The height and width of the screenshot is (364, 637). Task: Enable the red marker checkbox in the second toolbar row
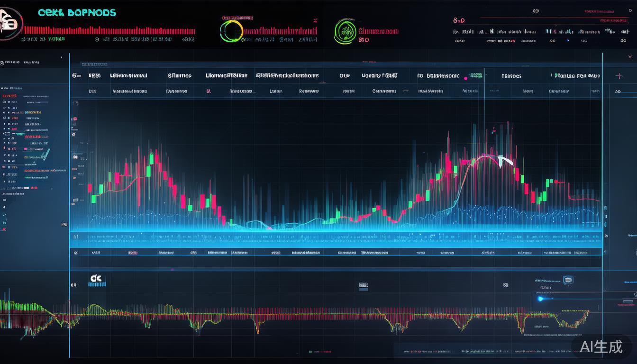(x=209, y=91)
